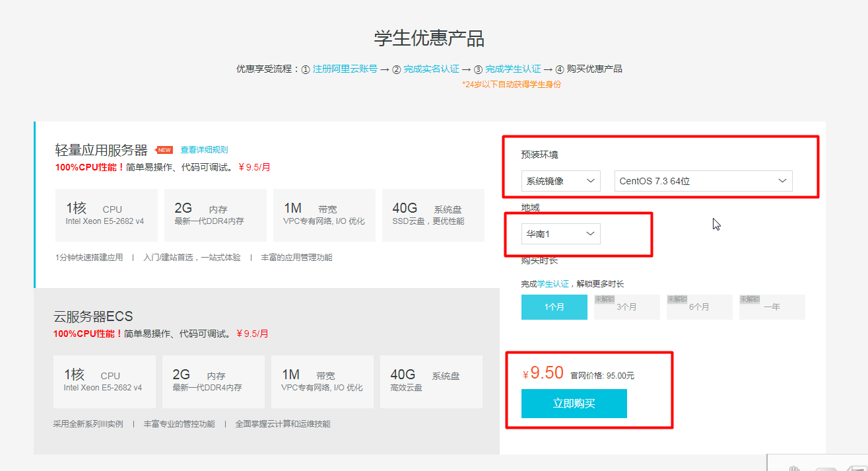Click the 40G SSD云盘 system disk card
868x471 pixels.
pyautogui.click(x=433, y=215)
